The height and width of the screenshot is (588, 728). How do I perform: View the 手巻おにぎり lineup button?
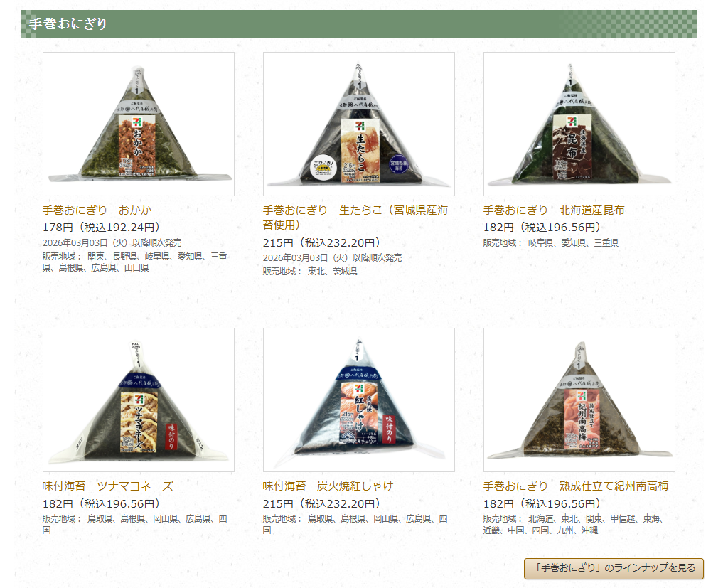tap(614, 569)
